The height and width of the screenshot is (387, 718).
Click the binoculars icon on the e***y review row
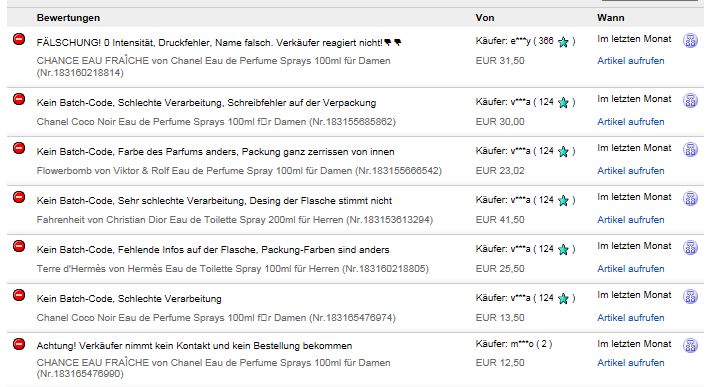click(x=691, y=40)
